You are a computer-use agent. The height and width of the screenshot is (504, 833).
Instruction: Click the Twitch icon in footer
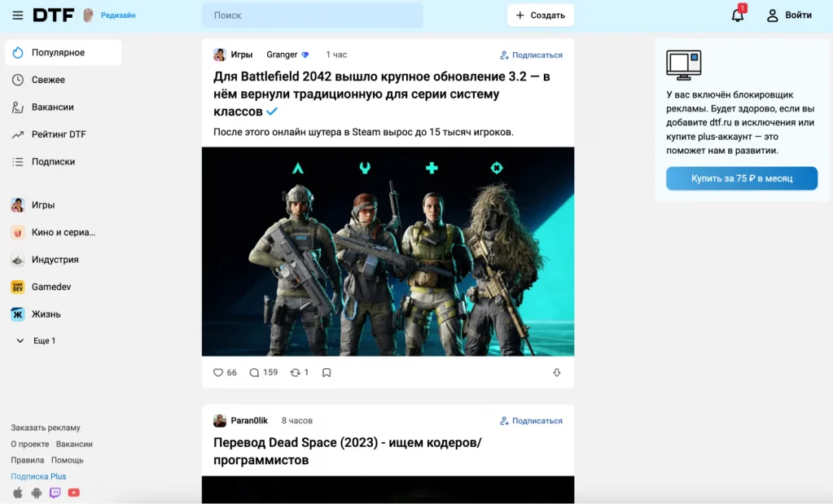(55, 493)
